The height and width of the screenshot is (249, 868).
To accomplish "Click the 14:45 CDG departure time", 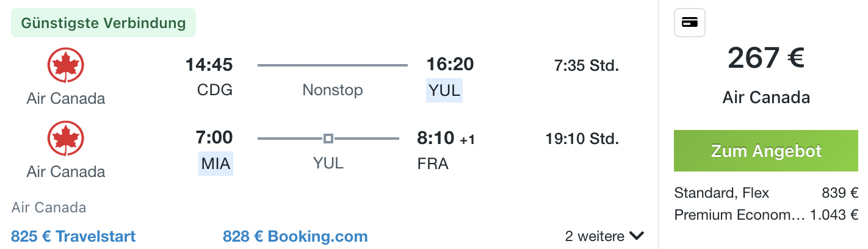I will point(209,64).
